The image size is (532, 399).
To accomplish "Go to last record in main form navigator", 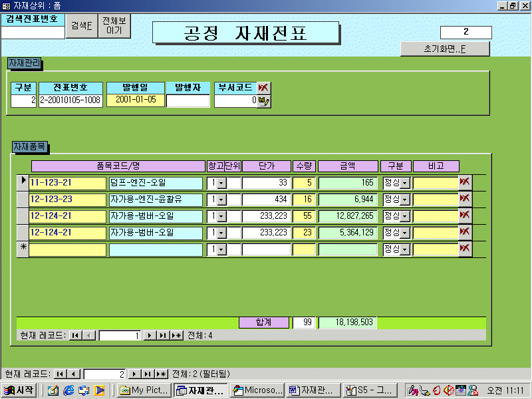I will pyautogui.click(x=148, y=374).
